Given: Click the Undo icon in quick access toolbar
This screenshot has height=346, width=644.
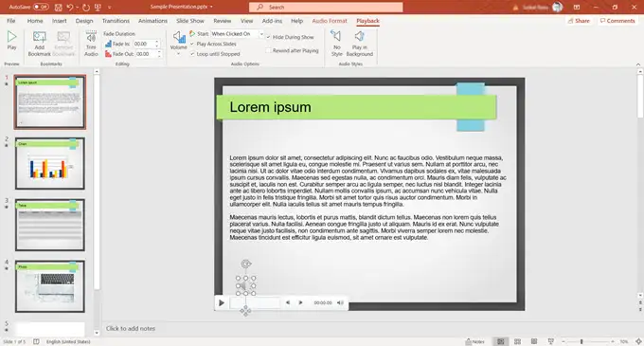Looking at the screenshot, I should [x=70, y=7].
